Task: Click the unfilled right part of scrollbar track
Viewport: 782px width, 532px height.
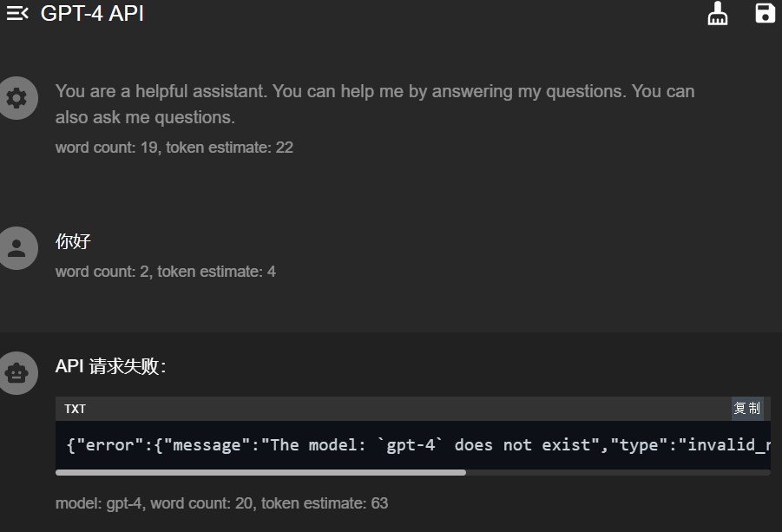Action: [x=619, y=473]
